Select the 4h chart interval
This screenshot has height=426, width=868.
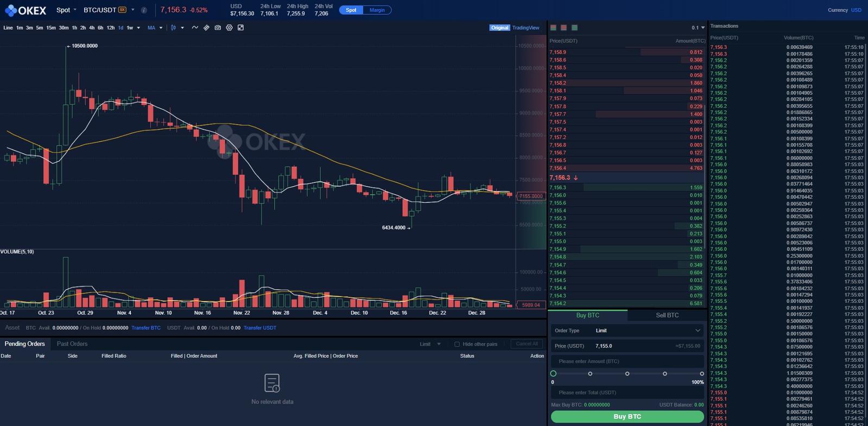92,28
